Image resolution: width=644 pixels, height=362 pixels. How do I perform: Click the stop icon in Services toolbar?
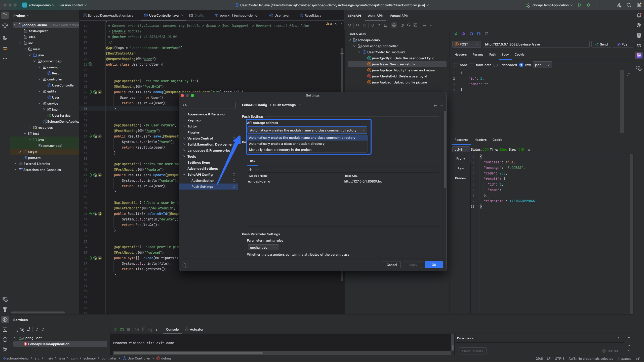tap(129, 329)
